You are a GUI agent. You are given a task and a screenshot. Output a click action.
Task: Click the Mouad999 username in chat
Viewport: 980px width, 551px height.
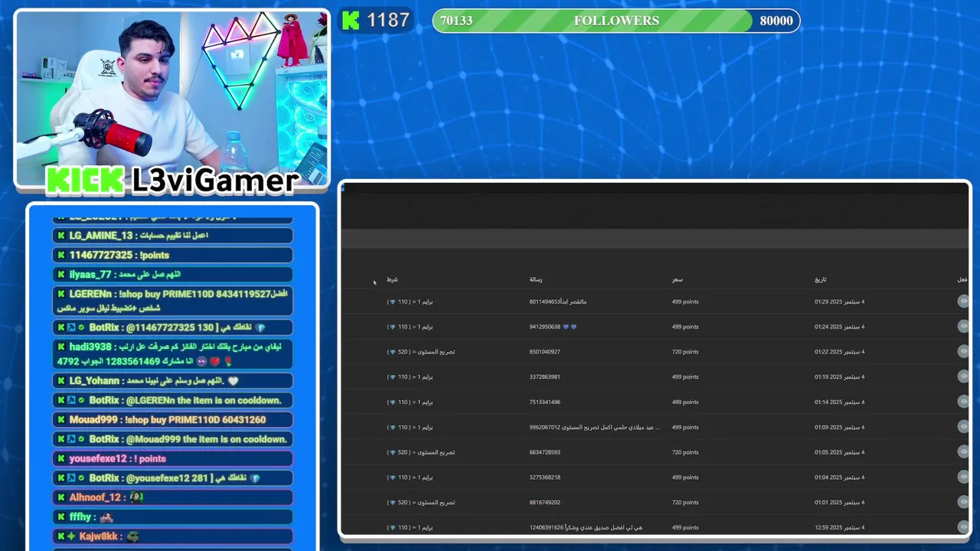pos(93,419)
